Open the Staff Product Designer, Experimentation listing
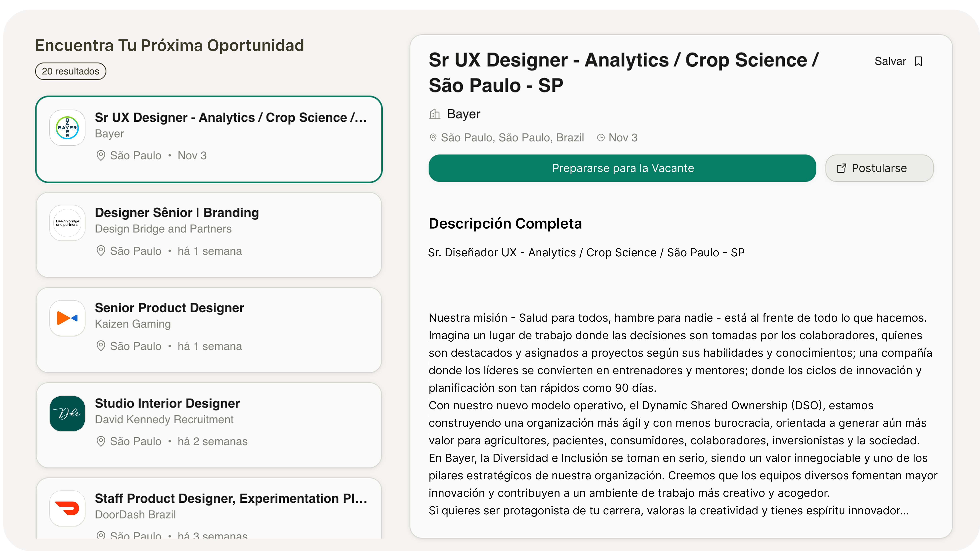Screen dimensions: 980x551 pyautogui.click(x=209, y=508)
